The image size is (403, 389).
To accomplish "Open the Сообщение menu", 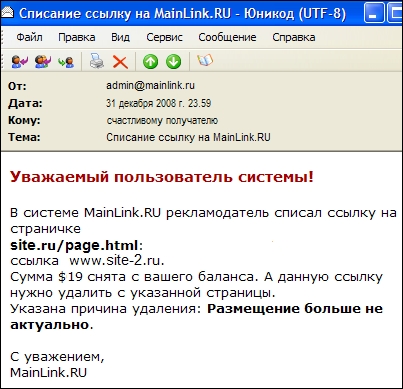I will tap(227, 37).
